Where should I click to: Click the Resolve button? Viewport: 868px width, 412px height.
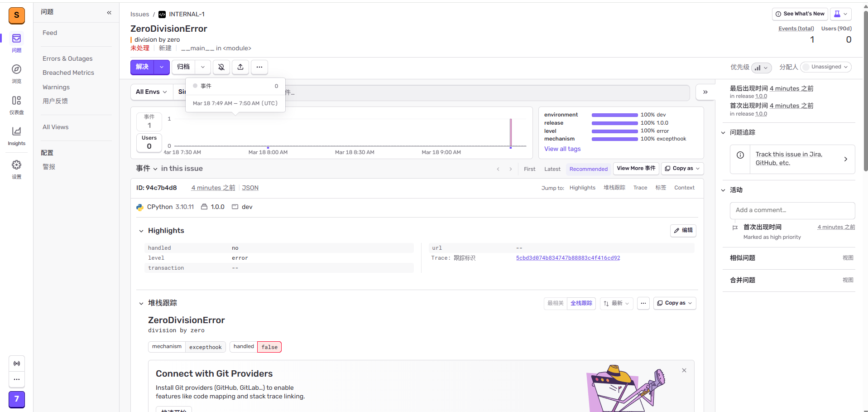click(142, 67)
